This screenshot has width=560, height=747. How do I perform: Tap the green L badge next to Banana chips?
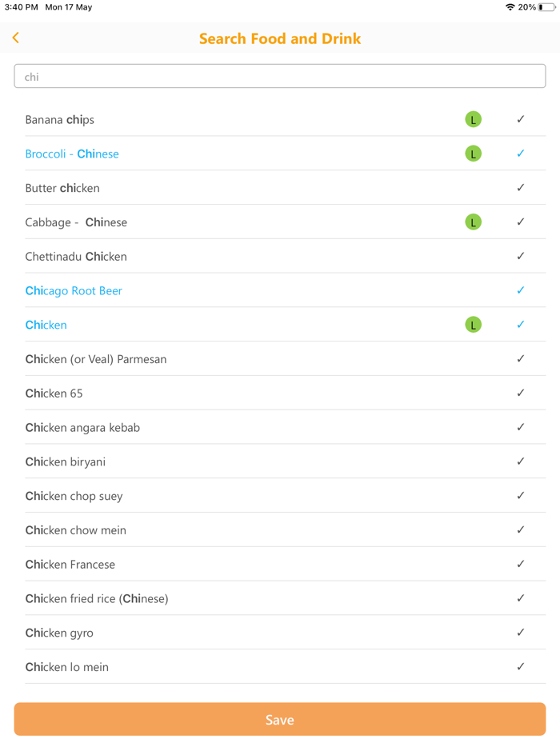coord(473,118)
